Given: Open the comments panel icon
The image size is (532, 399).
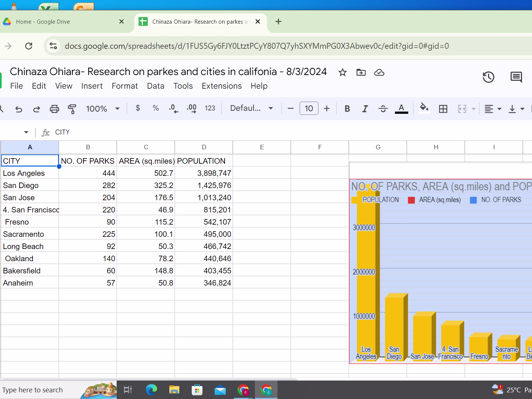Looking at the screenshot, I should [516, 77].
